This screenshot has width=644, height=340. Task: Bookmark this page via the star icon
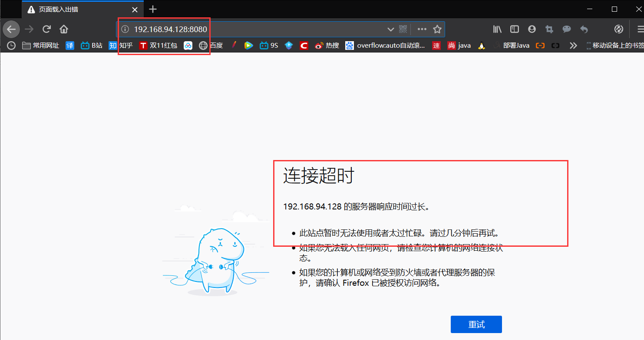pyautogui.click(x=438, y=29)
